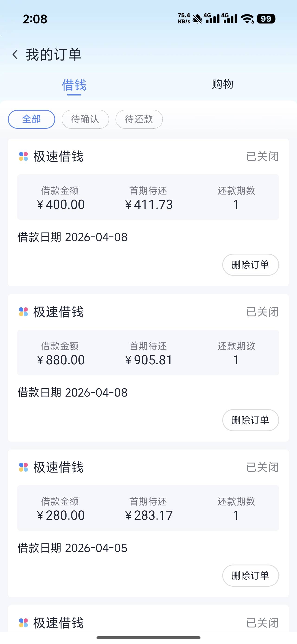This screenshot has height=644, width=297.
Task: Select the 待还款 filter chip
Action: click(139, 119)
